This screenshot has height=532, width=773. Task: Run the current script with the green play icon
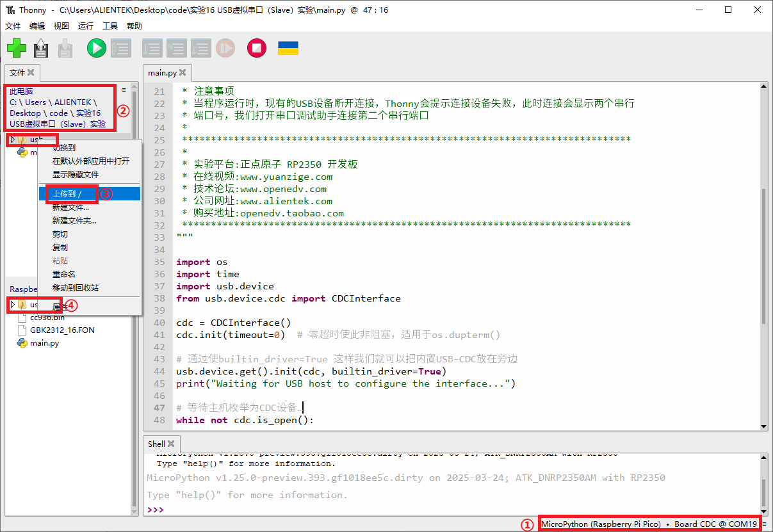point(97,48)
